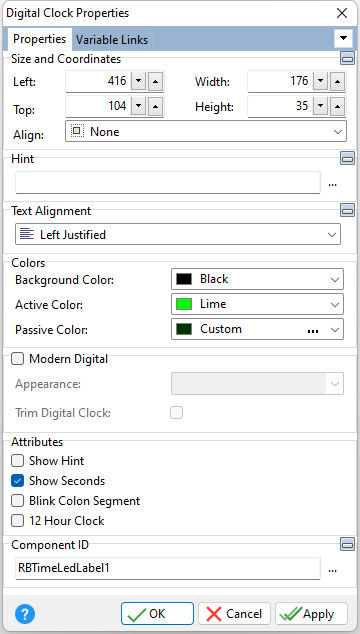Open the Passive Color custom ellipsis button
The height and width of the screenshot is (634, 360).
coord(313,330)
